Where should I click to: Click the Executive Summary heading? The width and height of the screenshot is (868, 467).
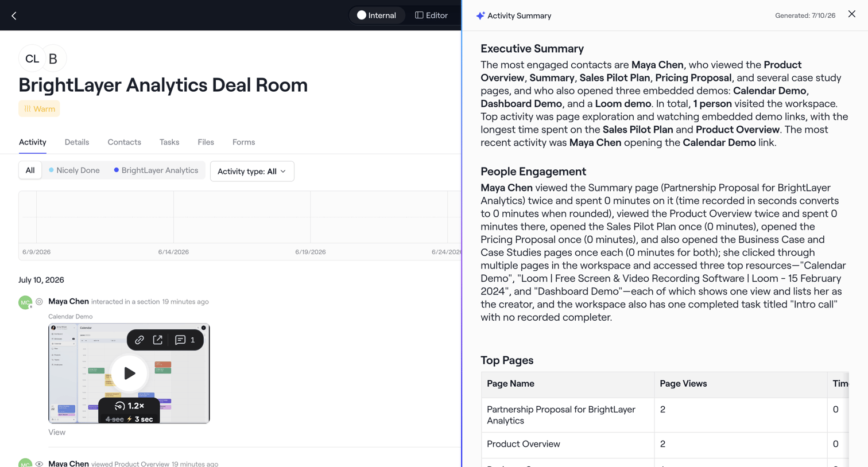coord(532,49)
